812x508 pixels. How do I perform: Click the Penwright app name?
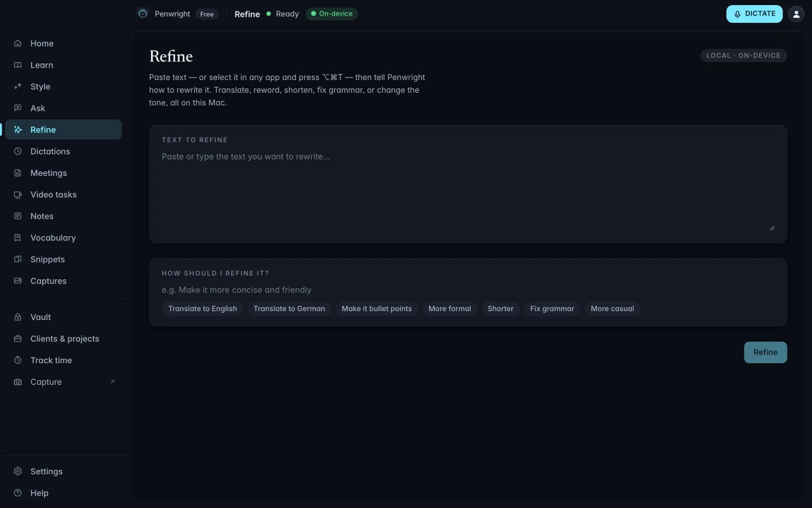pos(172,14)
